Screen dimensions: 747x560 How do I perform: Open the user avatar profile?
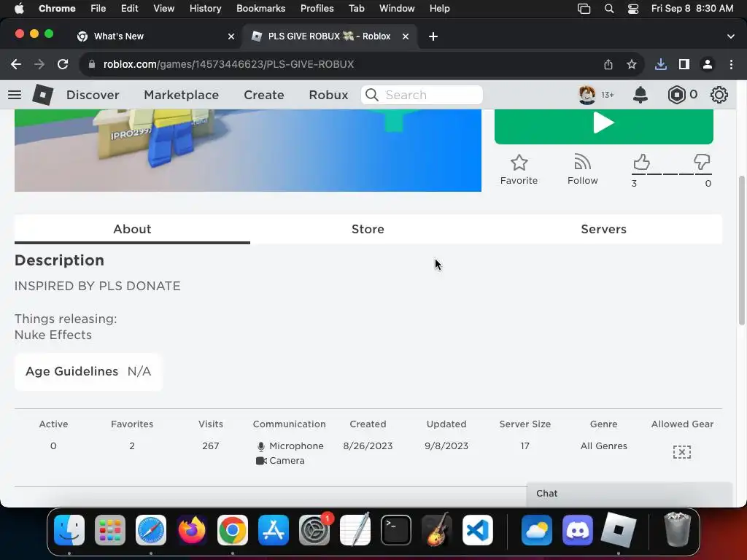pos(587,95)
